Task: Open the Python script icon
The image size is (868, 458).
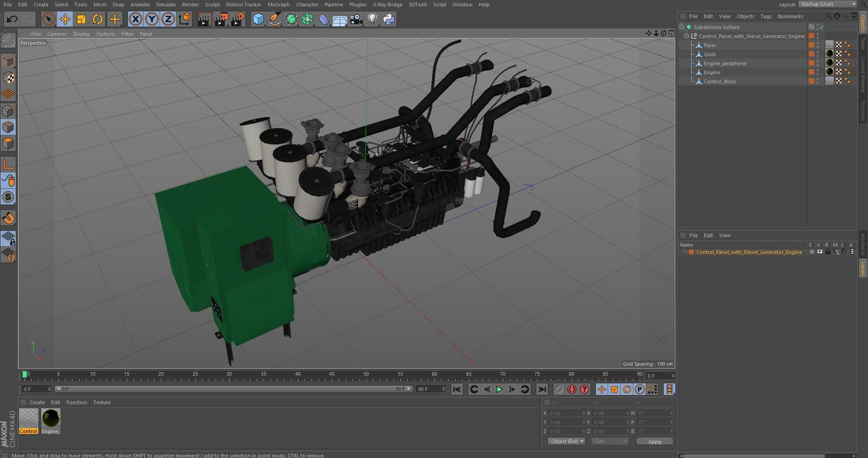Action: coord(389,19)
